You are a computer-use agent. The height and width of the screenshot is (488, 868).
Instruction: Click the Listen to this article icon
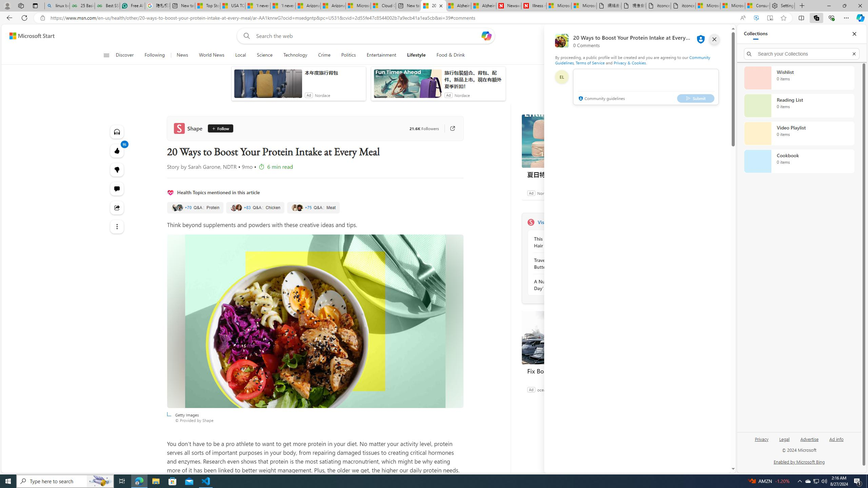point(117,132)
